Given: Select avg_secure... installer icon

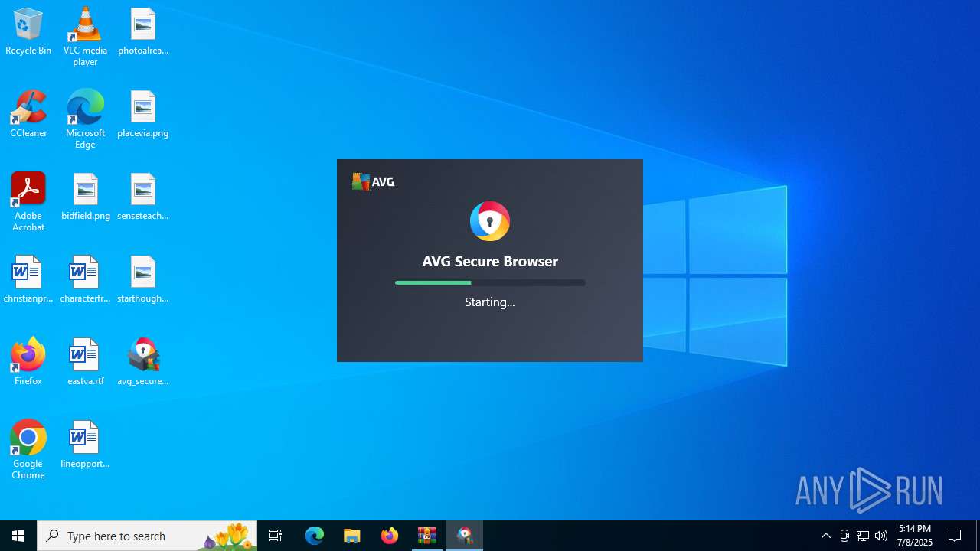Looking at the screenshot, I should point(143,363).
